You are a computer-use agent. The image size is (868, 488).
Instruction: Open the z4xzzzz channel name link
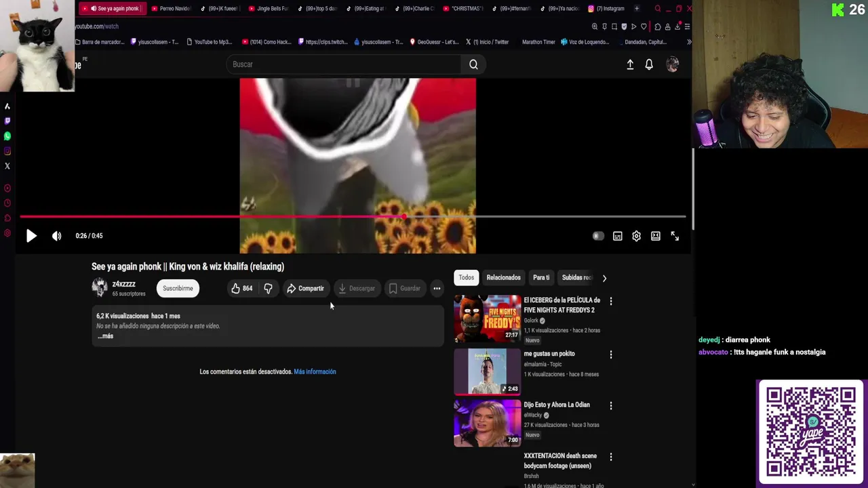(124, 284)
